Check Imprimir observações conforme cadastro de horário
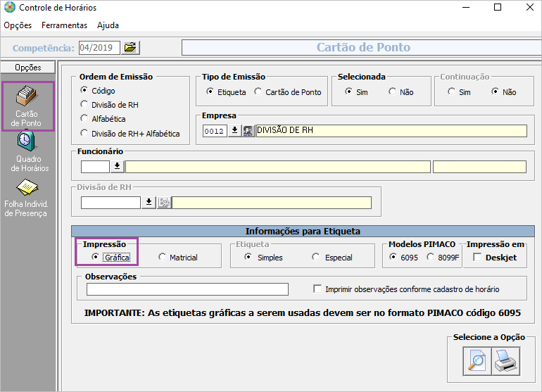This screenshot has width=542, height=392. [317, 289]
